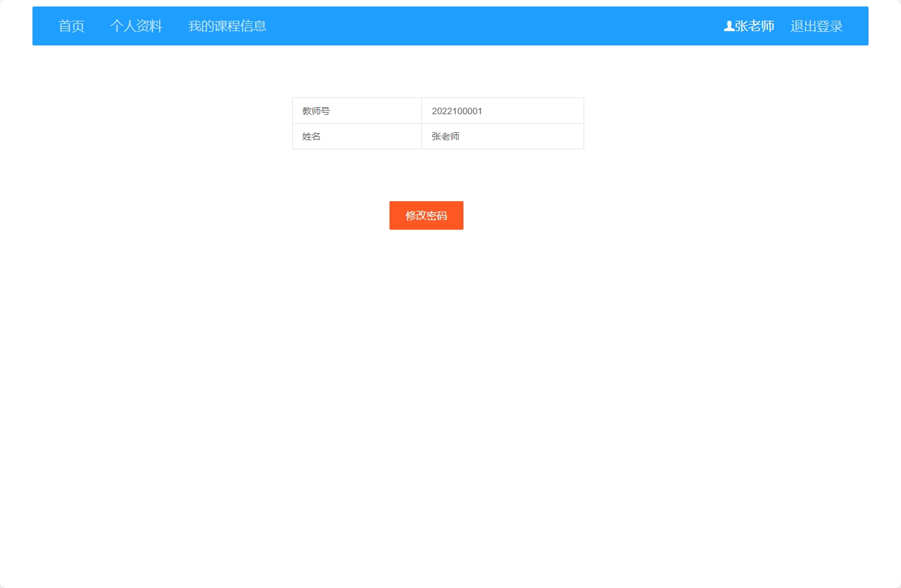
Task: Open the 个人资料 menu item
Action: tap(136, 26)
